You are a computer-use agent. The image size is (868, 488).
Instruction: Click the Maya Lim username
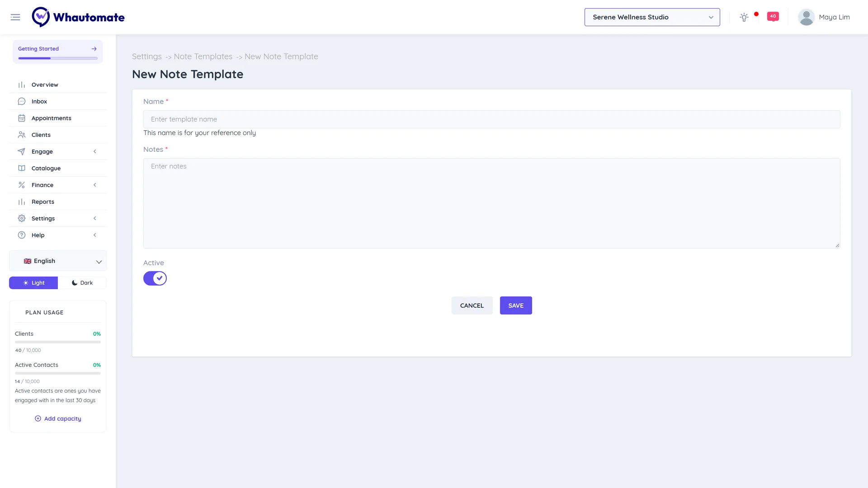tap(835, 17)
